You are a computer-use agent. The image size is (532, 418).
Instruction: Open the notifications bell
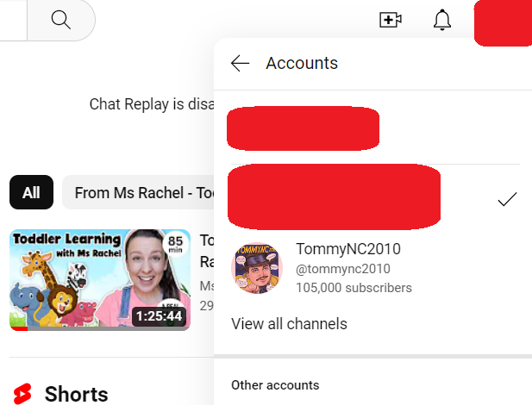point(442,20)
